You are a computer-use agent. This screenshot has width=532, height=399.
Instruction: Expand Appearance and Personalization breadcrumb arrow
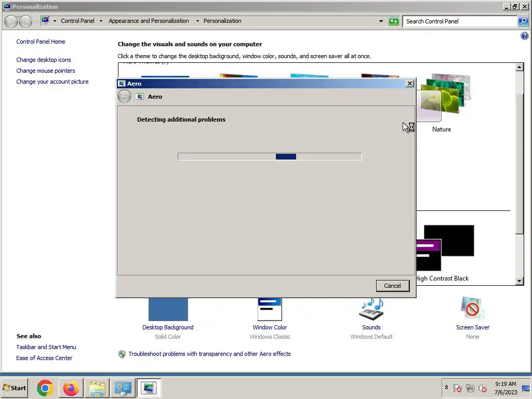197,21
